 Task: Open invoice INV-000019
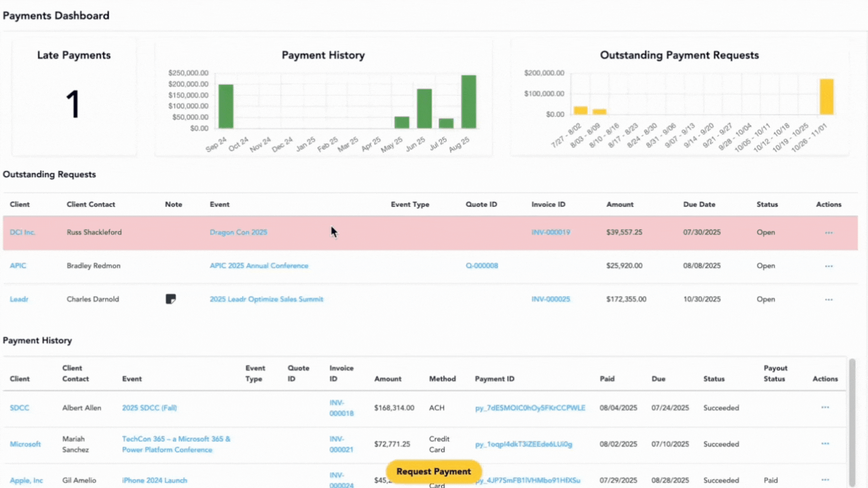click(551, 232)
